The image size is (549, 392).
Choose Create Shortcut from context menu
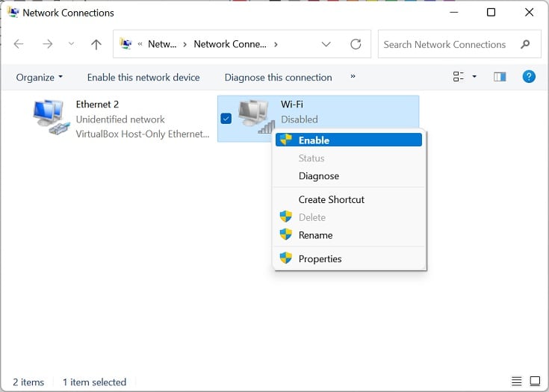tap(349, 199)
